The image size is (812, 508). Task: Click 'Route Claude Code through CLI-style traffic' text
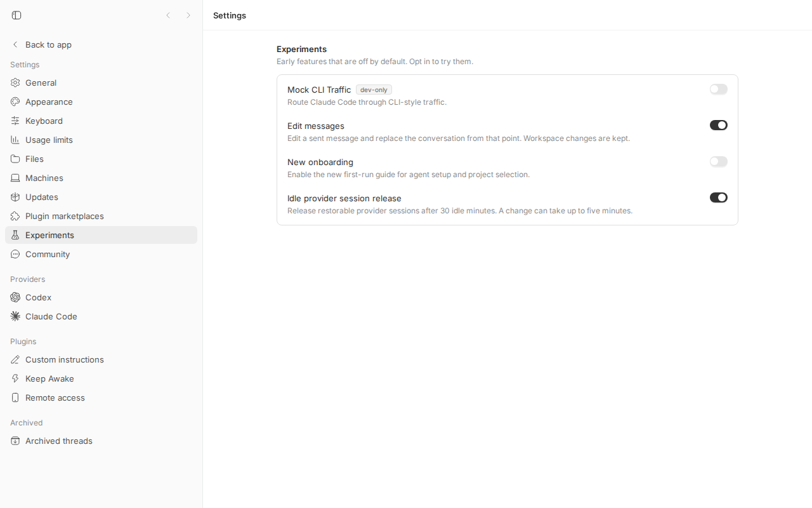point(367,102)
